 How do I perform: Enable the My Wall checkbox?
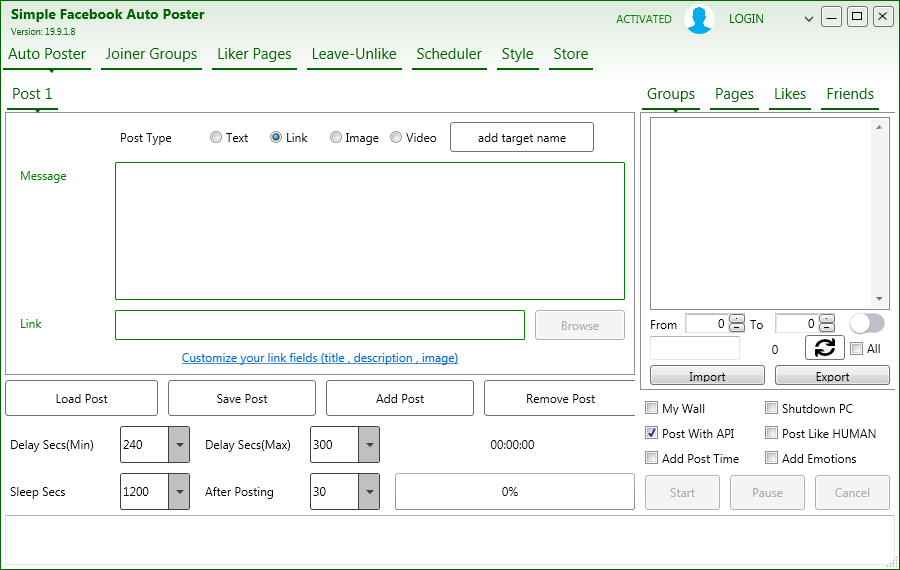(x=651, y=408)
